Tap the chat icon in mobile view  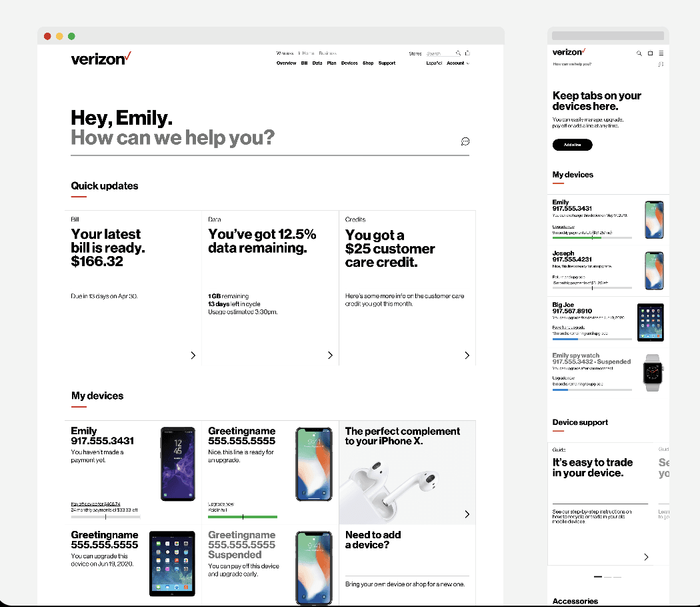pyautogui.click(x=661, y=64)
